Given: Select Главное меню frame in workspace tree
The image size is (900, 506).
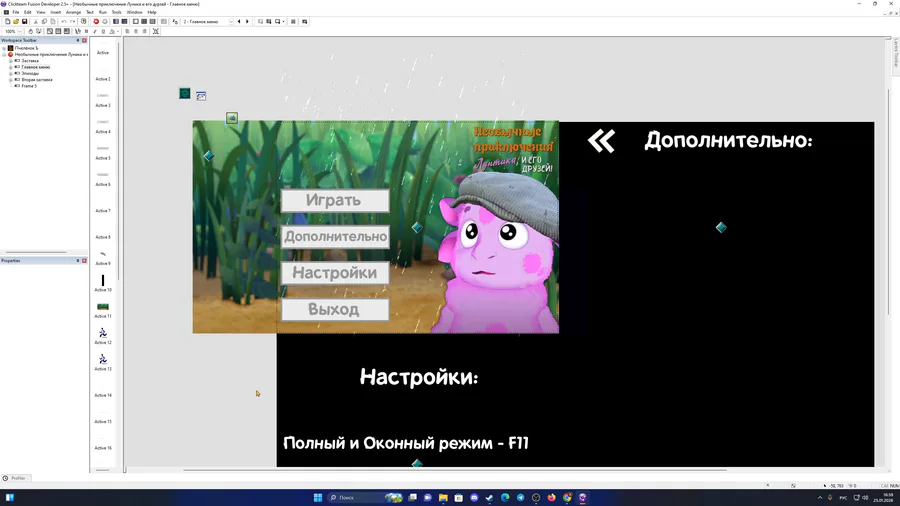Looking at the screenshot, I should (x=36, y=67).
